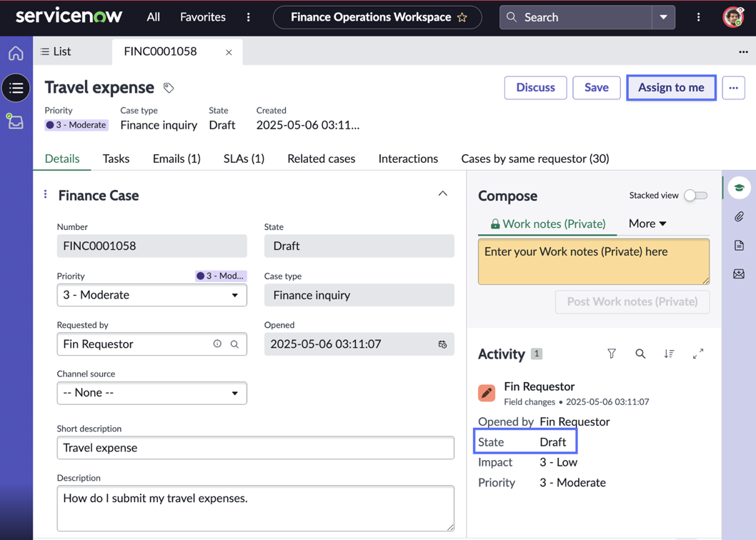Open the templates document icon in right rail
The height and width of the screenshot is (540, 756).
click(739, 245)
